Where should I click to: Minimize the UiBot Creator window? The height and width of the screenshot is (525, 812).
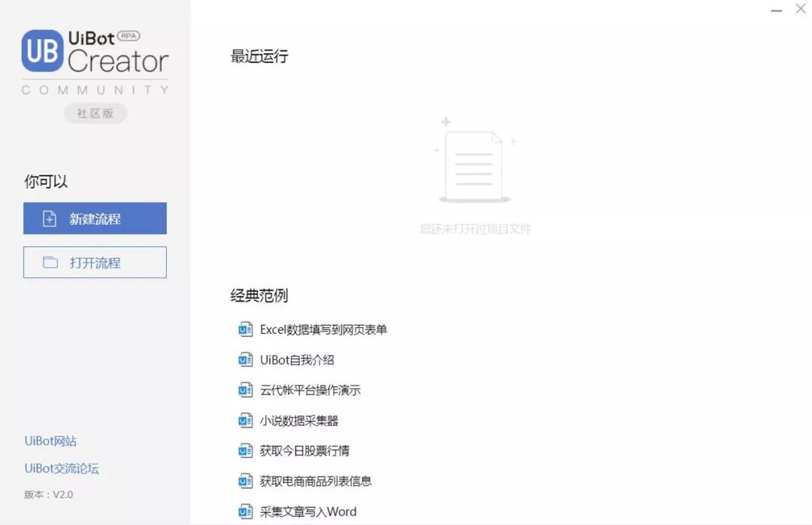(776, 11)
